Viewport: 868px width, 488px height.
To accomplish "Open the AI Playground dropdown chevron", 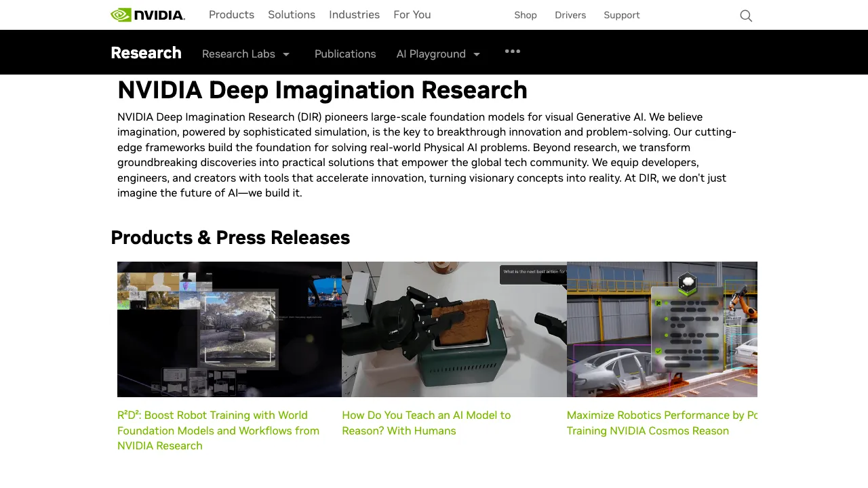I will click(x=477, y=54).
